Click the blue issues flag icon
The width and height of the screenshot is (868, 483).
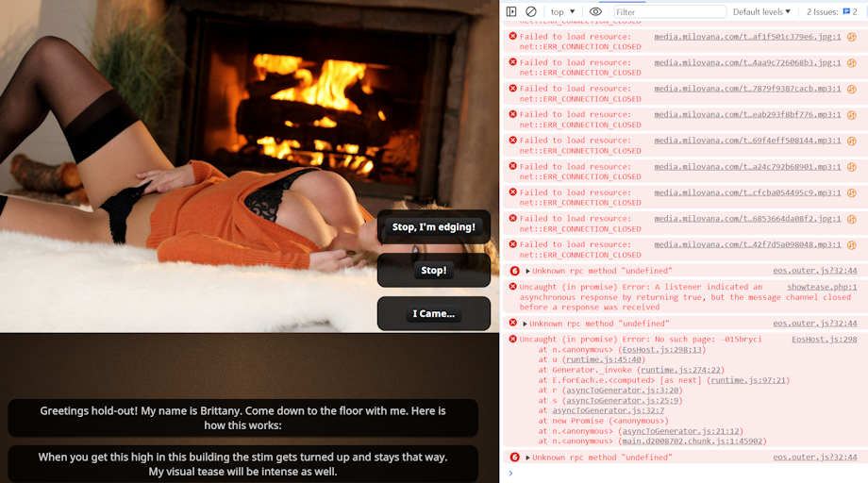coord(846,11)
